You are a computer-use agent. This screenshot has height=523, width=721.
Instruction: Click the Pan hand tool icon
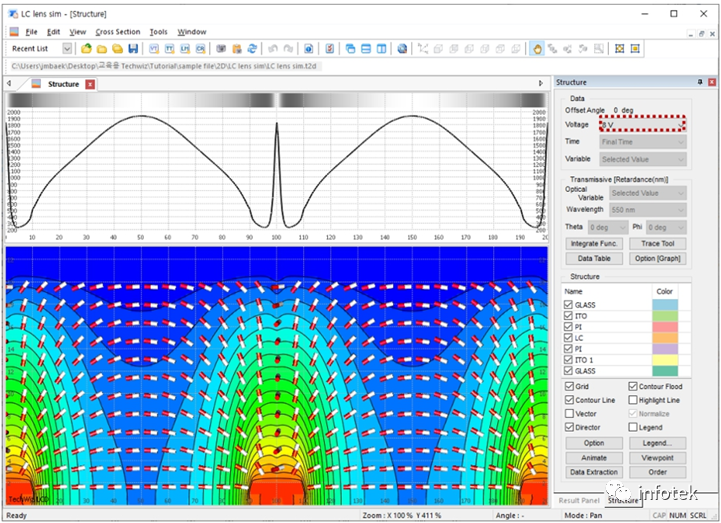[x=537, y=49]
